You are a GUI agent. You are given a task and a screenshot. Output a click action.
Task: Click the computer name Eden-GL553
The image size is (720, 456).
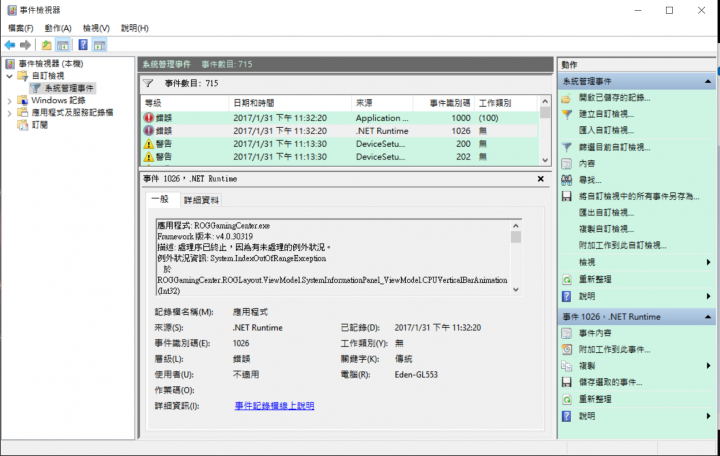416,375
